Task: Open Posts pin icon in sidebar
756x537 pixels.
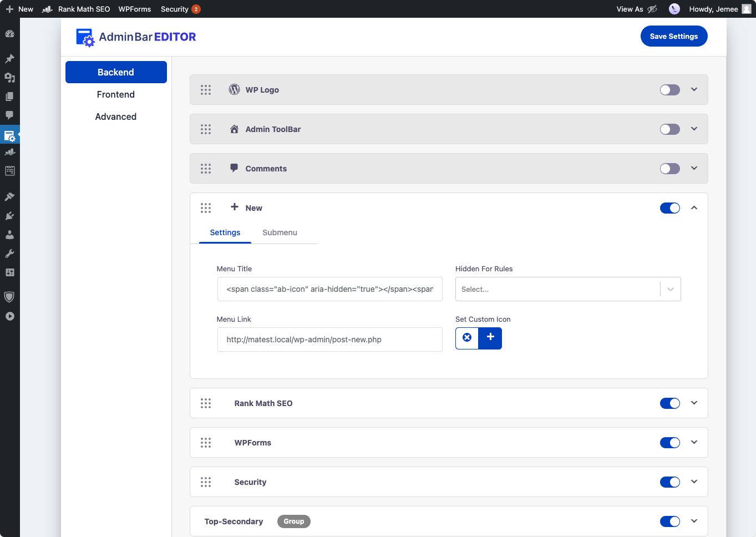Action: coord(9,58)
